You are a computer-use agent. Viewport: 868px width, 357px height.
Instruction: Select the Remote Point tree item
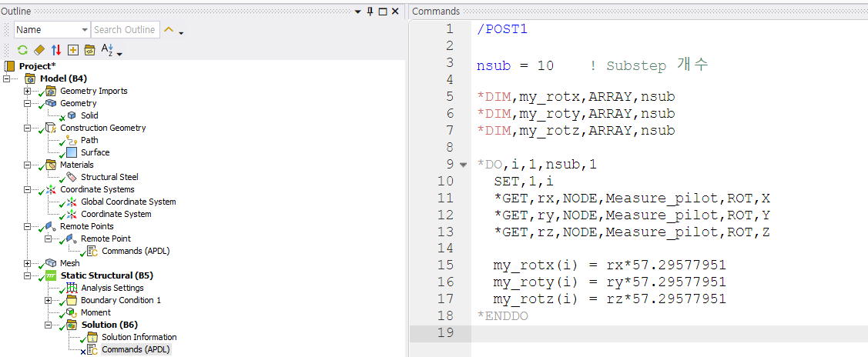(106, 239)
